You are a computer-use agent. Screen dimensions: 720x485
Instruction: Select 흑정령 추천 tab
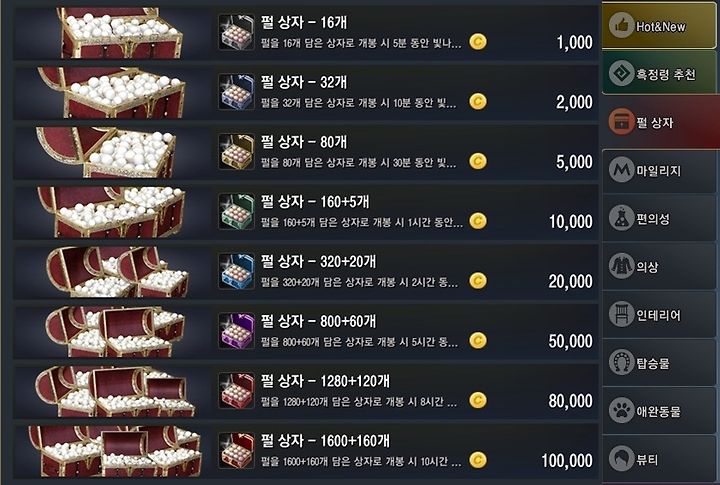pos(659,73)
